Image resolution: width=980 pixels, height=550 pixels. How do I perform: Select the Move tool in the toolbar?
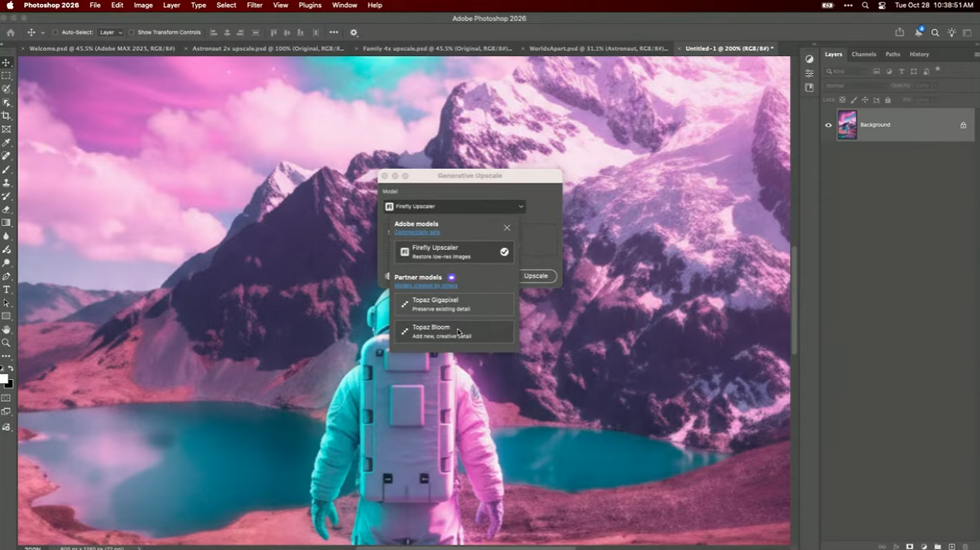[6, 63]
